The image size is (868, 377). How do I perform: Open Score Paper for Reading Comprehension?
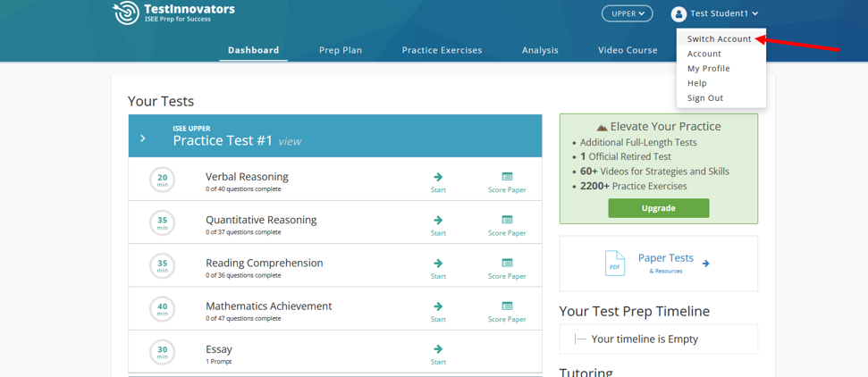pos(507,269)
